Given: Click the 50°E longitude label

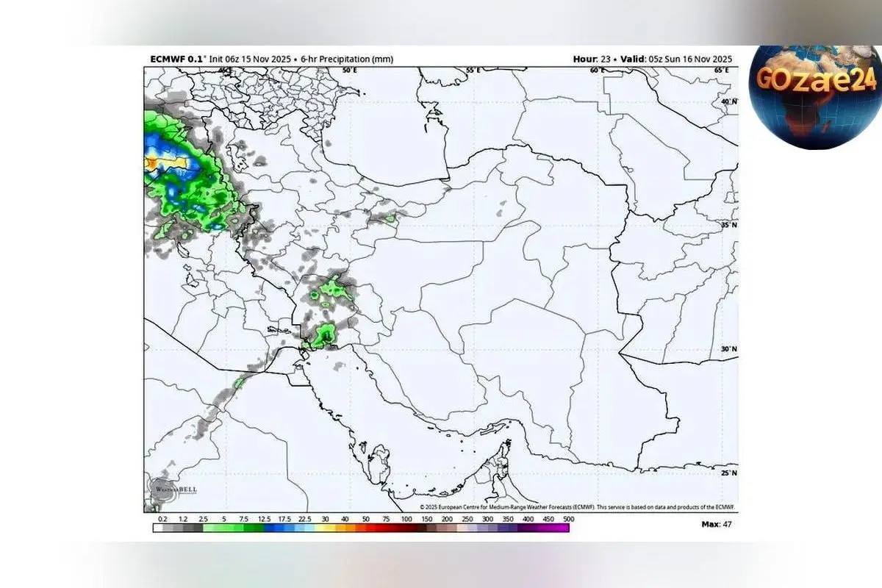Looking at the screenshot, I should pyautogui.click(x=350, y=71).
